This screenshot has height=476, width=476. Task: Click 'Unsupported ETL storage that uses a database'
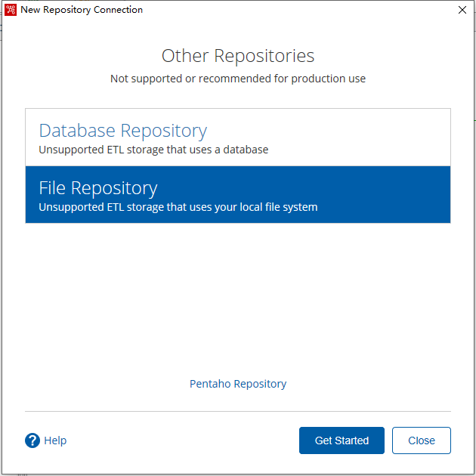click(x=153, y=150)
